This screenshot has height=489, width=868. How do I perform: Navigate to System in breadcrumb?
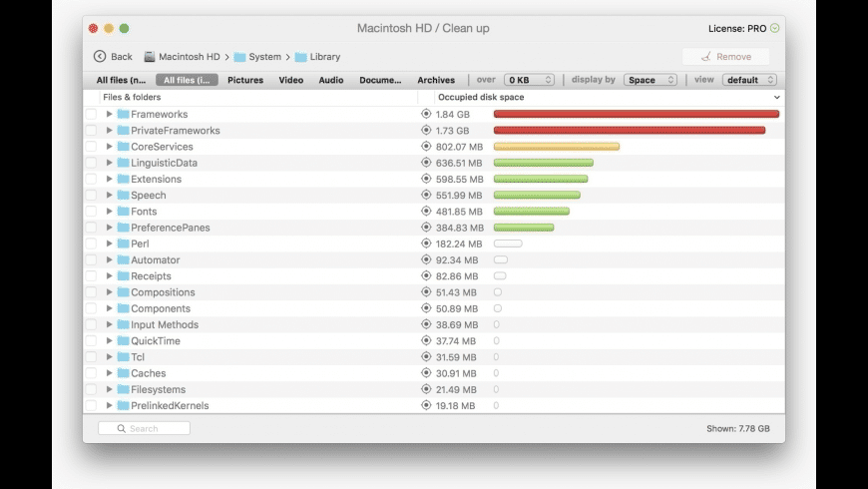(264, 57)
